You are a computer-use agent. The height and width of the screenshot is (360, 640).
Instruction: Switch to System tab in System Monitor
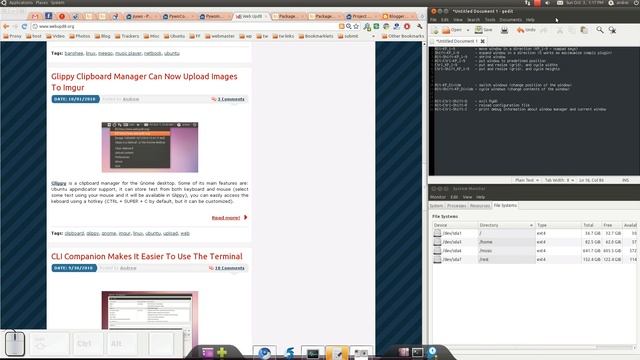[x=436, y=206]
